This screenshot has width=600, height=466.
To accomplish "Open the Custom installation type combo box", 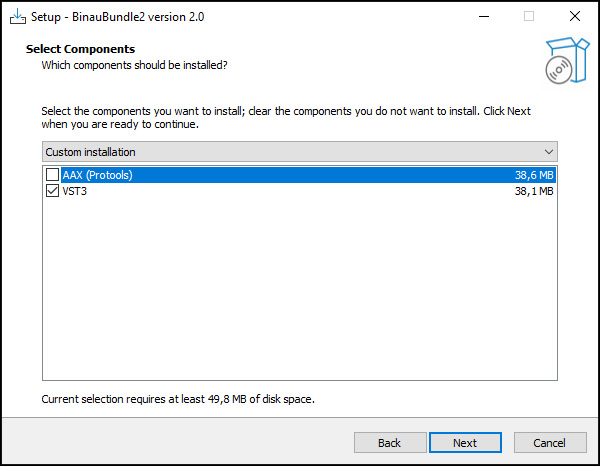I will tap(290, 152).
